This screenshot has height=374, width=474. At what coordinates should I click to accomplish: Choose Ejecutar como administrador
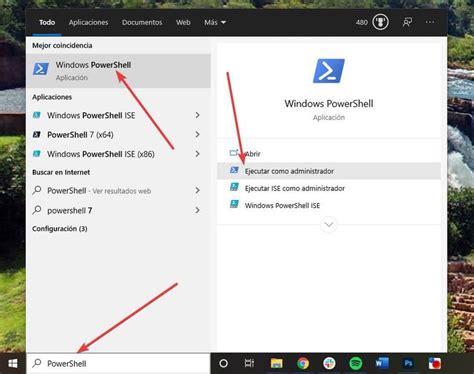[329, 171]
